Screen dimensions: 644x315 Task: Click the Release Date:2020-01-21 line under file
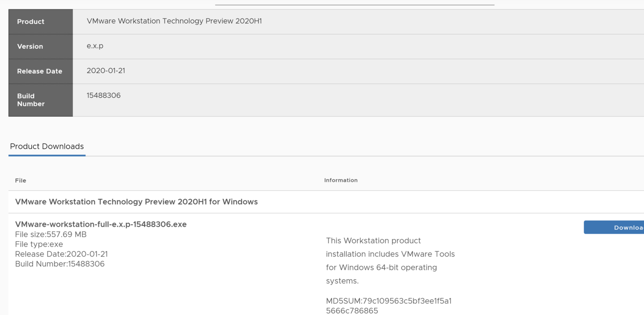click(x=61, y=254)
